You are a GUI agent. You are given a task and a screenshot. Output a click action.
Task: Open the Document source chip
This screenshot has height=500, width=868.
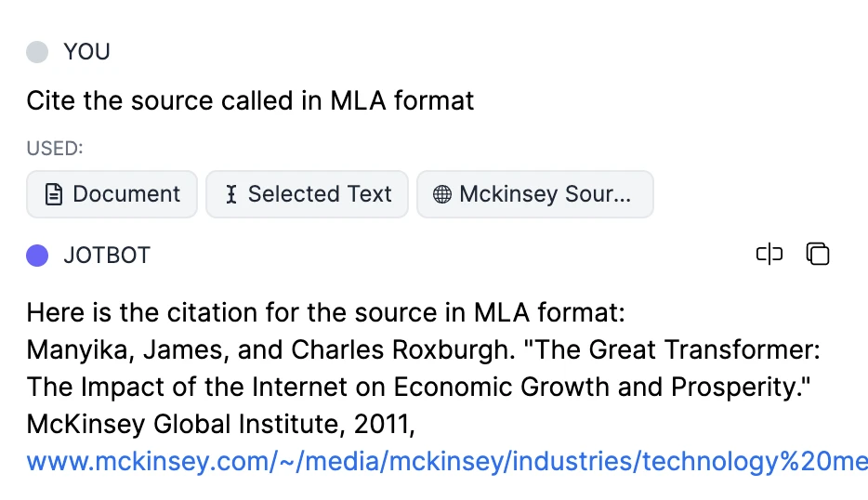point(112,194)
